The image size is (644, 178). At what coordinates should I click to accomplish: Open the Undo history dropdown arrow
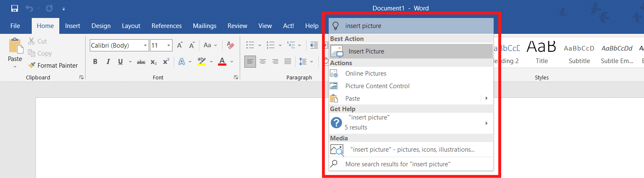click(38, 8)
